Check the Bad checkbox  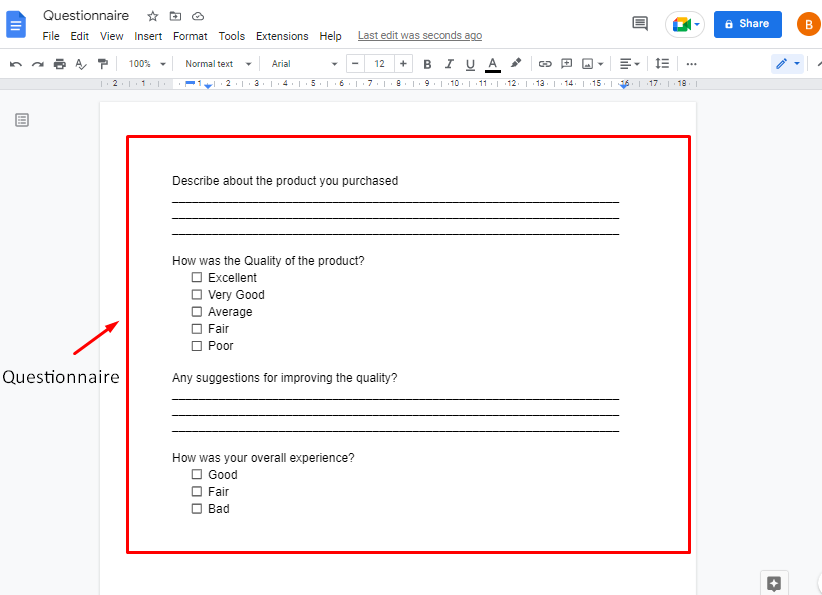[x=197, y=509]
